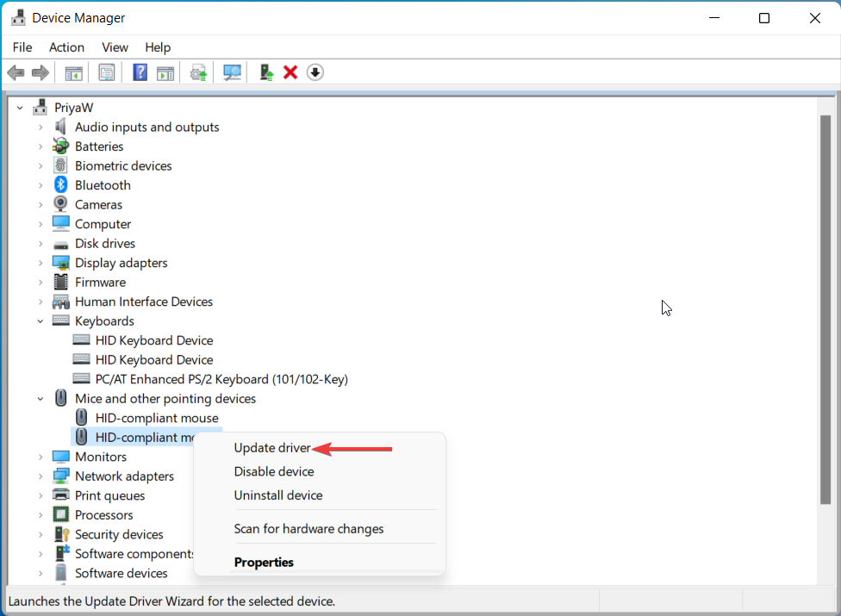Collapse Mice and other pointing devices
Screen dimensions: 841x616
40,399
